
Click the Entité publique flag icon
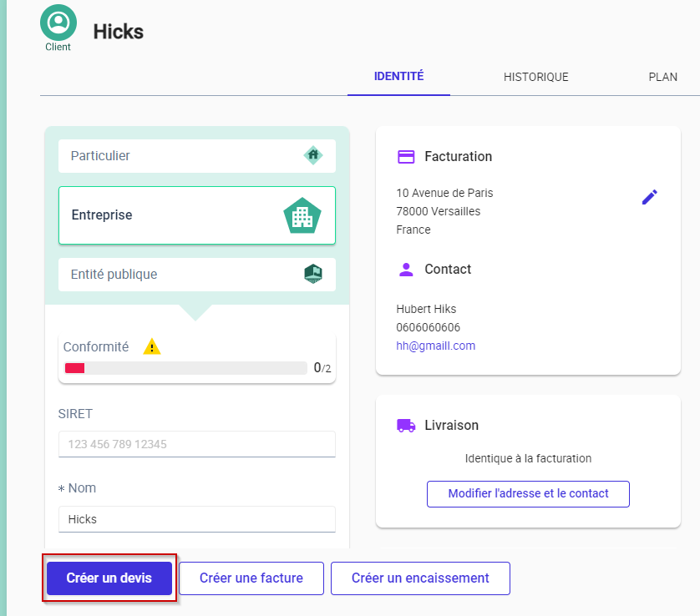pos(313,274)
